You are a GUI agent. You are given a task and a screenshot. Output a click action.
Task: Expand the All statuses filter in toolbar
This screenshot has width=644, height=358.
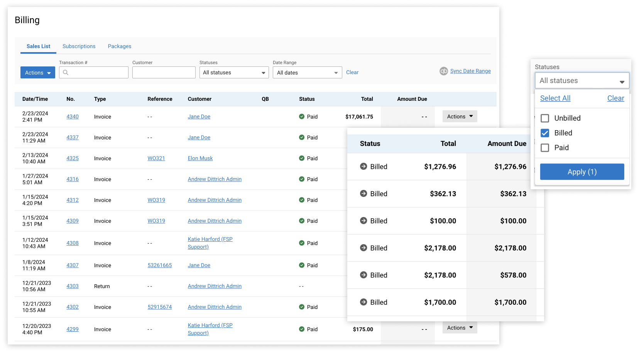click(x=234, y=73)
